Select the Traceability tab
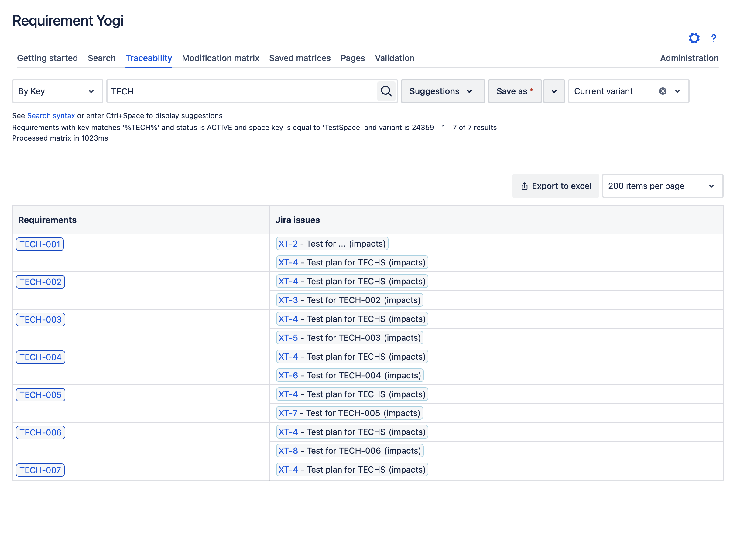Image resolution: width=740 pixels, height=560 pixels. coord(149,58)
